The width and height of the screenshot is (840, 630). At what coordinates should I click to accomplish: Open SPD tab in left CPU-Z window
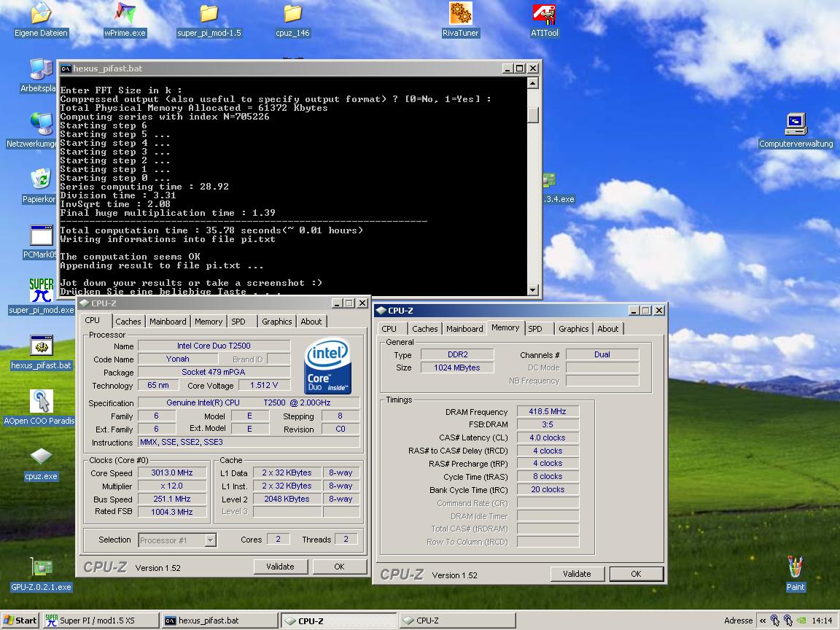pyautogui.click(x=238, y=322)
